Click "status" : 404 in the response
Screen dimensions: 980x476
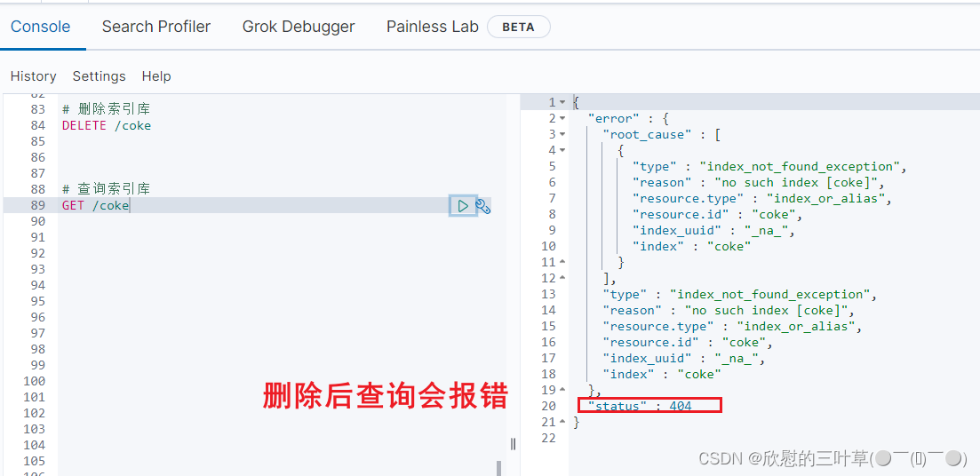click(640, 406)
